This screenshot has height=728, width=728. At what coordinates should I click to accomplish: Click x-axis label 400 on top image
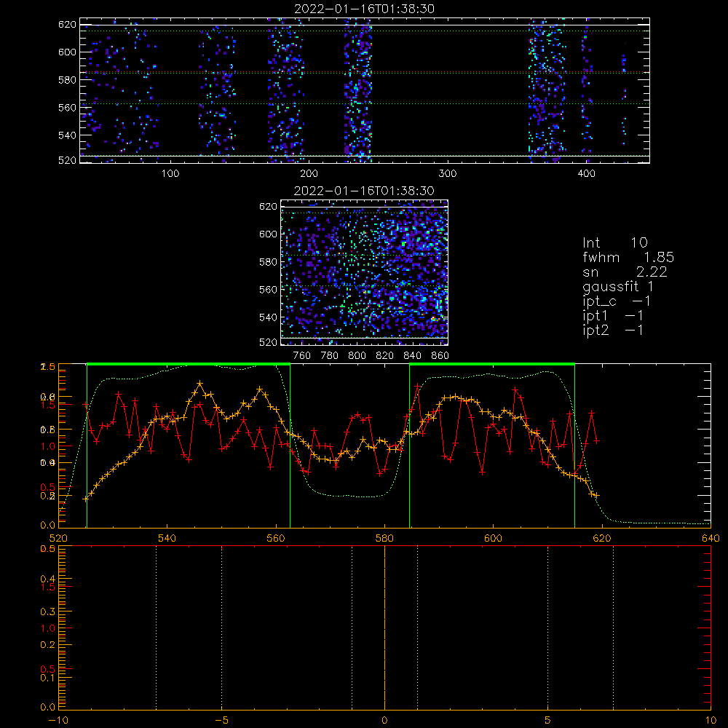pyautogui.click(x=586, y=174)
